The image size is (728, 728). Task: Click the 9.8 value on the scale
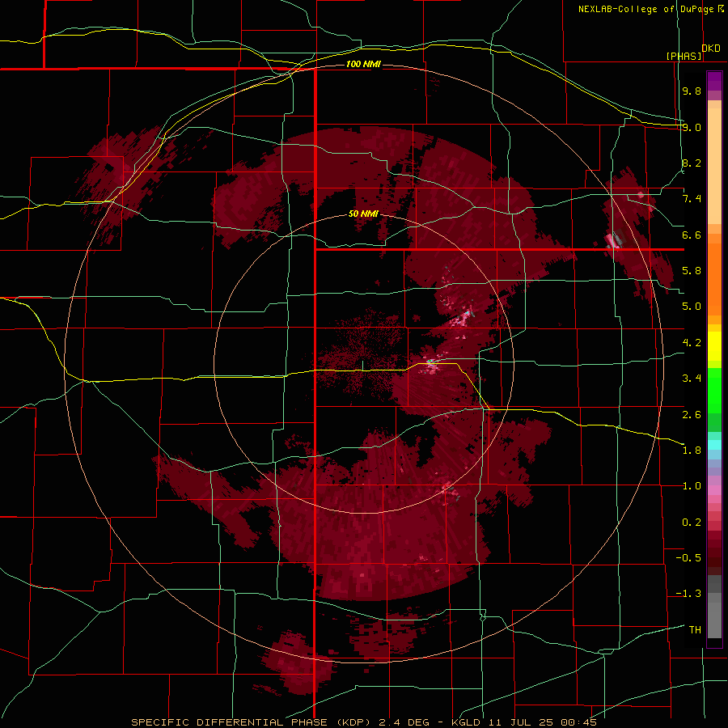tap(692, 91)
